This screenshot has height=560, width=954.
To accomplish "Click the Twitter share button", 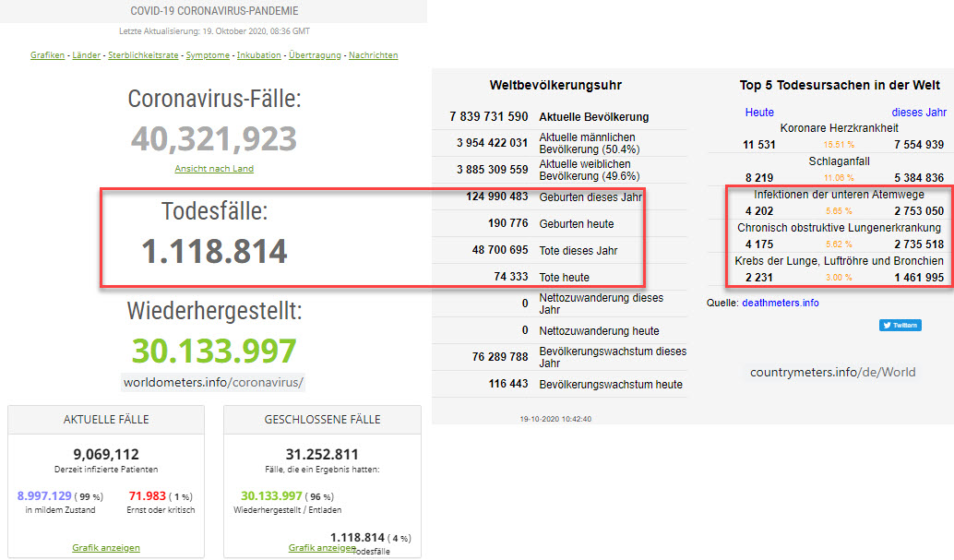I will pos(900,325).
